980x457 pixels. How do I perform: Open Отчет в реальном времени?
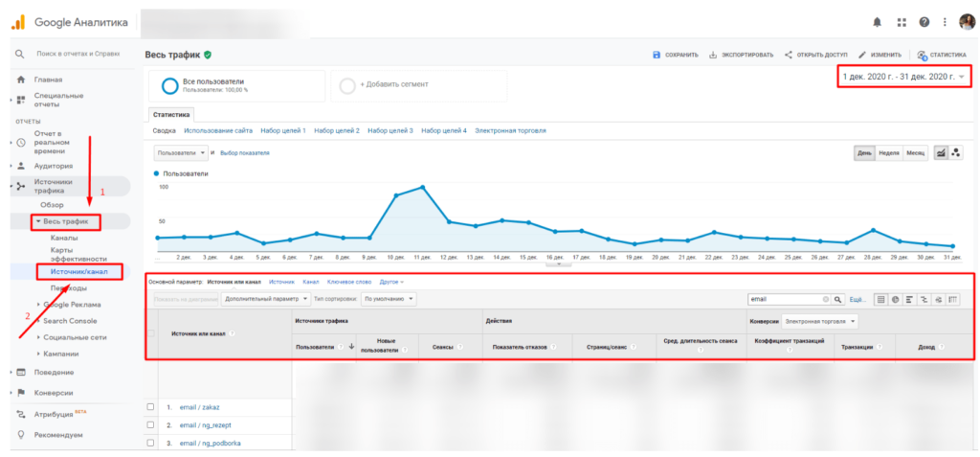52,142
